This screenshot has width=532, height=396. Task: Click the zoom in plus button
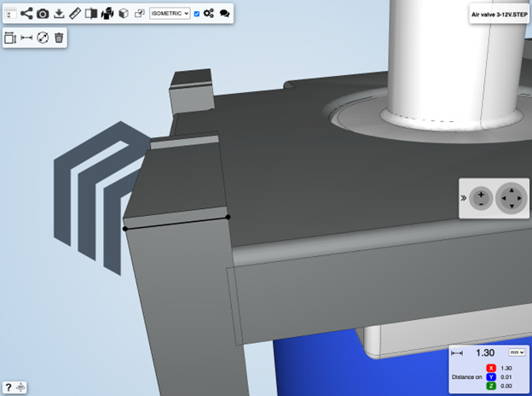click(481, 194)
